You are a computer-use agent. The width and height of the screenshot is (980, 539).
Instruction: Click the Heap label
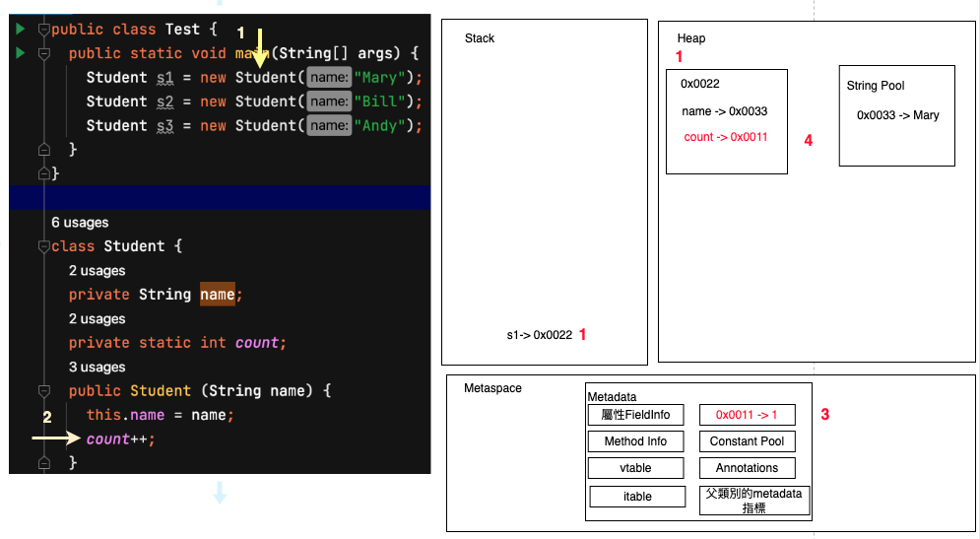(691, 38)
